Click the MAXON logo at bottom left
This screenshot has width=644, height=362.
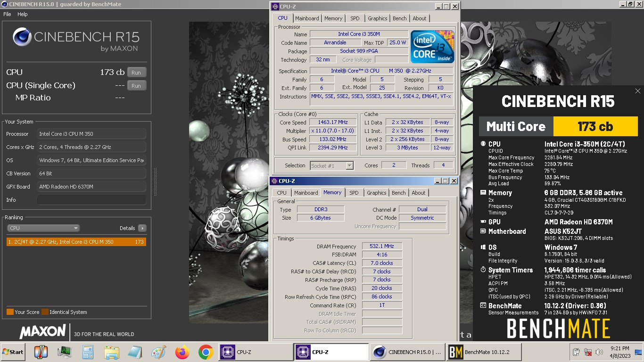click(x=42, y=331)
